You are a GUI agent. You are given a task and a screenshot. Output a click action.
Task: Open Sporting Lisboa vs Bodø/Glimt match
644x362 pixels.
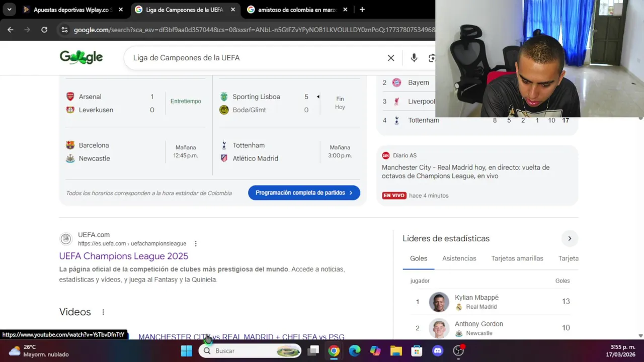coord(289,103)
